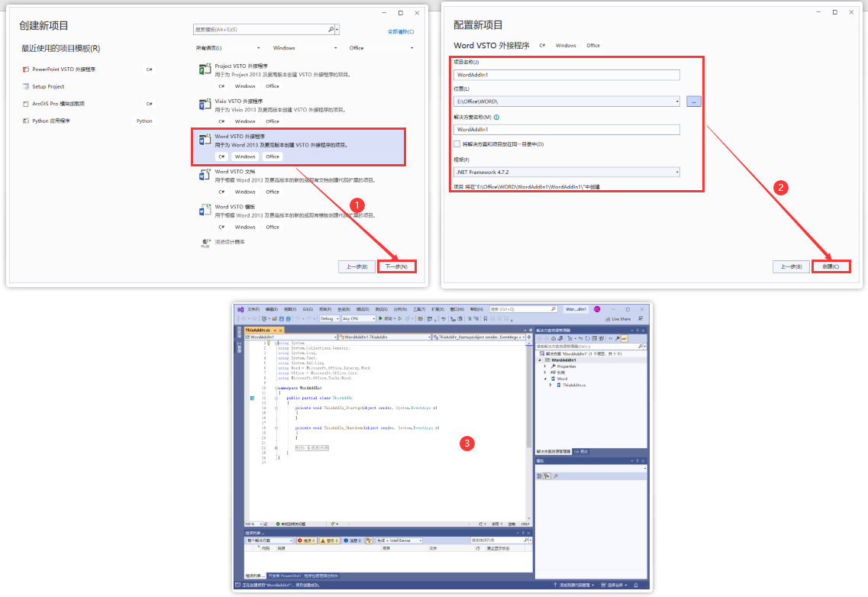Open the 所有语言 filter dropdown
Image resolution: width=868 pixels, height=597 pixels.
click(227, 48)
